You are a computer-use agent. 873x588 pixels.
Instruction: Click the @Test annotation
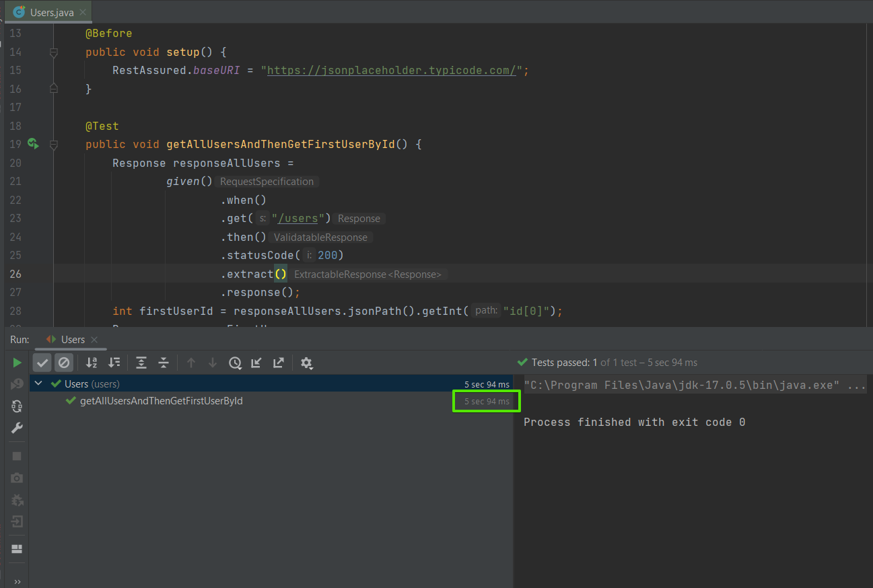102,126
